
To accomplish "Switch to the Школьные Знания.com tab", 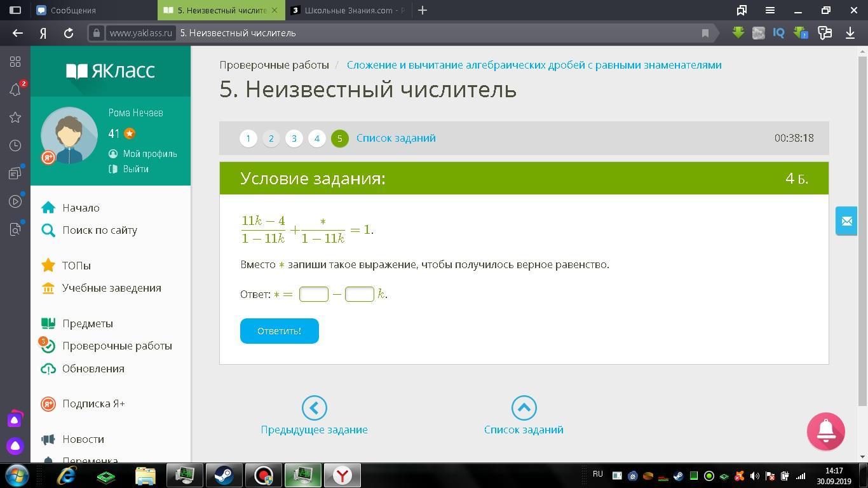I will [x=348, y=10].
